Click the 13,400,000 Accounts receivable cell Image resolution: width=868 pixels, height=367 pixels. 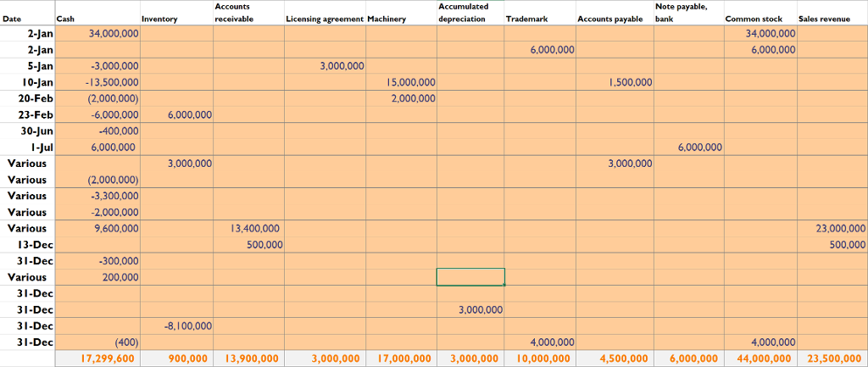[x=248, y=228]
